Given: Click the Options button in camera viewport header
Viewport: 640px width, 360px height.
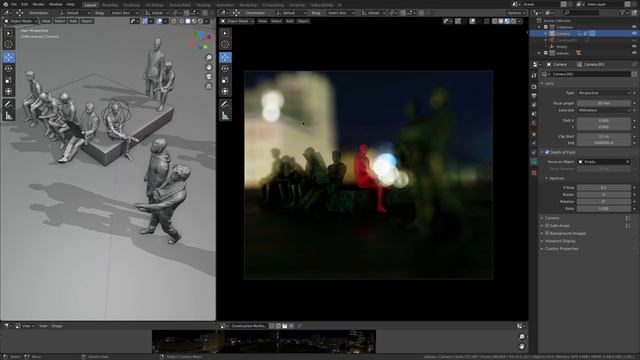Looking at the screenshot, I should tap(516, 13).
